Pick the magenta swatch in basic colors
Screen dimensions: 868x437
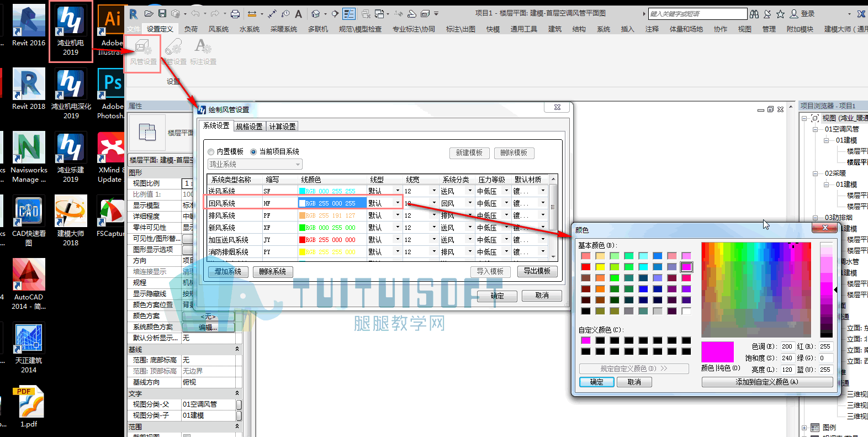(686, 267)
